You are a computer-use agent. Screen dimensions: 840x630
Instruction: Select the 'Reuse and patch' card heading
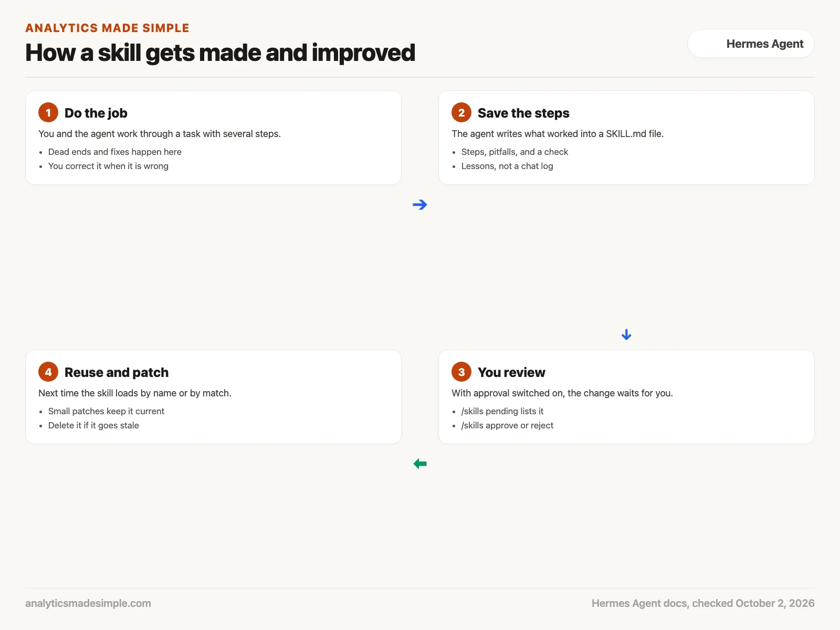tap(117, 372)
